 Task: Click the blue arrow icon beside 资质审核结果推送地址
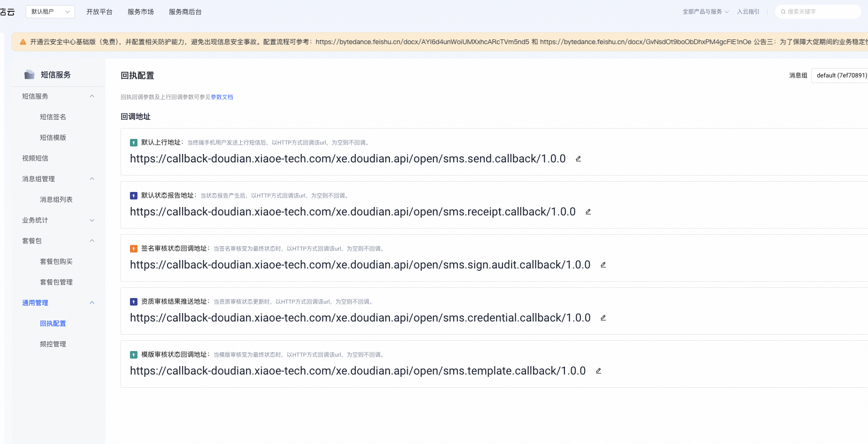[x=134, y=302]
